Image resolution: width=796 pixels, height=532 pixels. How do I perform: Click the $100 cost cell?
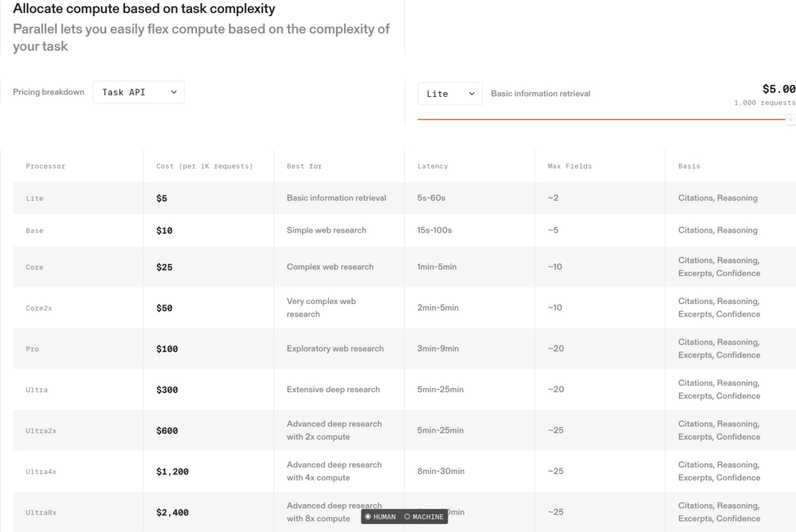167,349
